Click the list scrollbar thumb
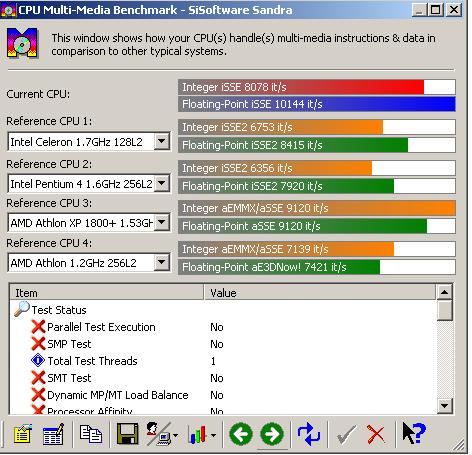The height and width of the screenshot is (455, 472). (444, 310)
